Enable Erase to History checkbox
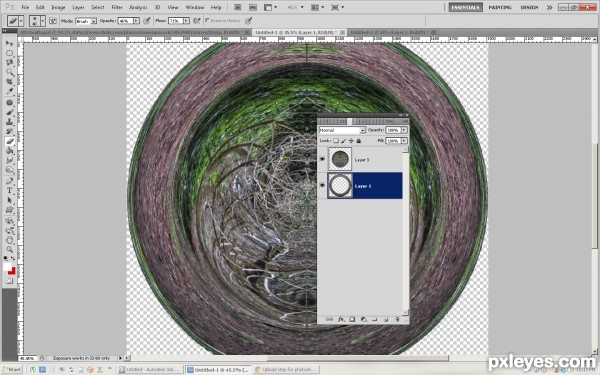The height and width of the screenshot is (375, 600). [x=207, y=21]
